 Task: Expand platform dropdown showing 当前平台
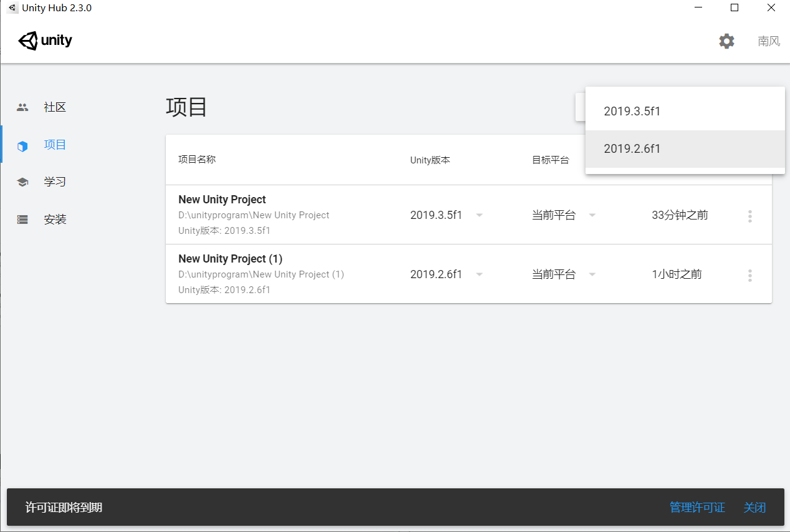point(591,215)
